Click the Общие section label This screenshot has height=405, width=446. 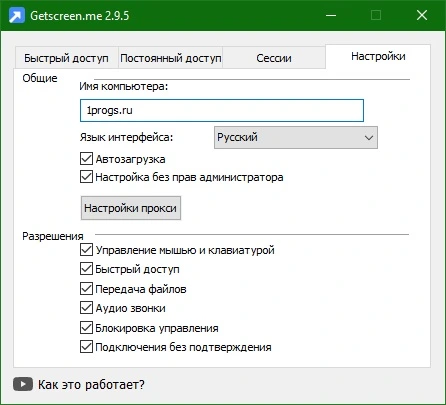click(x=40, y=78)
